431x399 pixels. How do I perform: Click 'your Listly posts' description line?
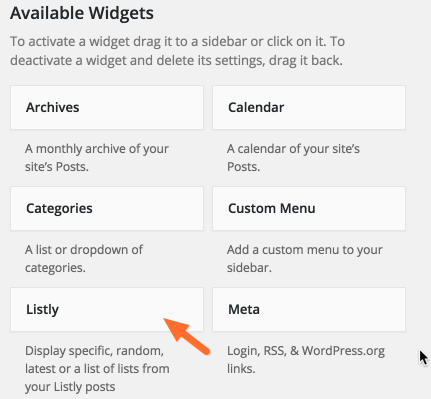point(70,387)
